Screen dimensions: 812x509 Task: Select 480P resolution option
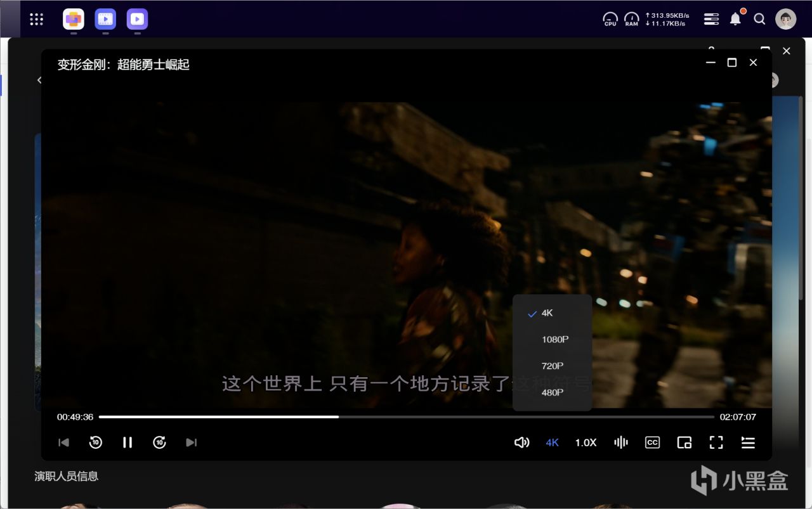coord(553,393)
